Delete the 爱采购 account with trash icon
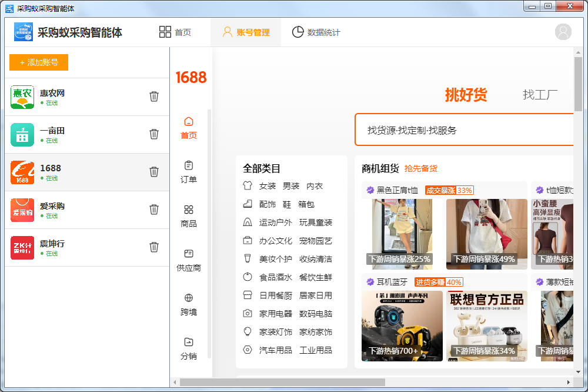Image resolution: width=588 pixels, height=392 pixels. pos(153,209)
